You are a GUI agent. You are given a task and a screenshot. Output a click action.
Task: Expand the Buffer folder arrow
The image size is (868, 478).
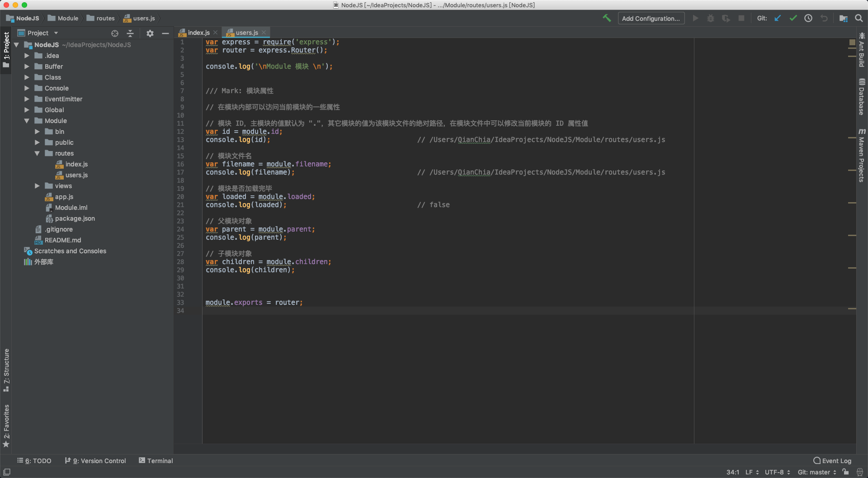pyautogui.click(x=27, y=66)
